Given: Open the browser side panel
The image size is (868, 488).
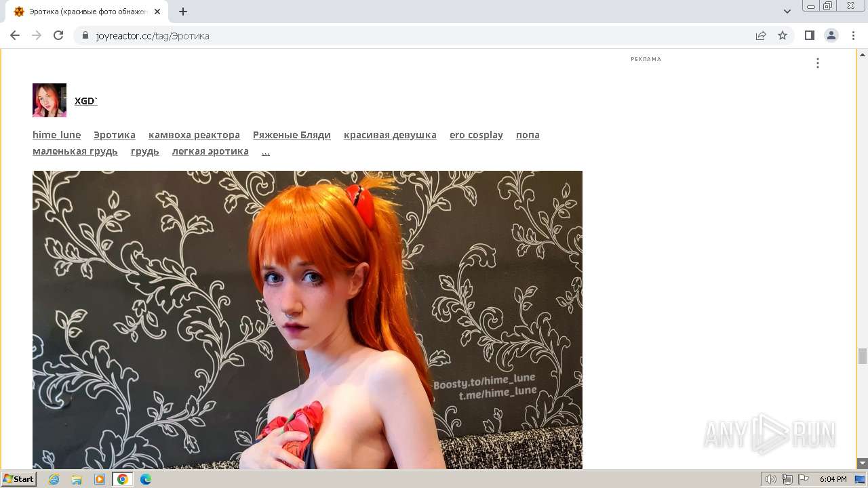Looking at the screenshot, I should tap(810, 36).
